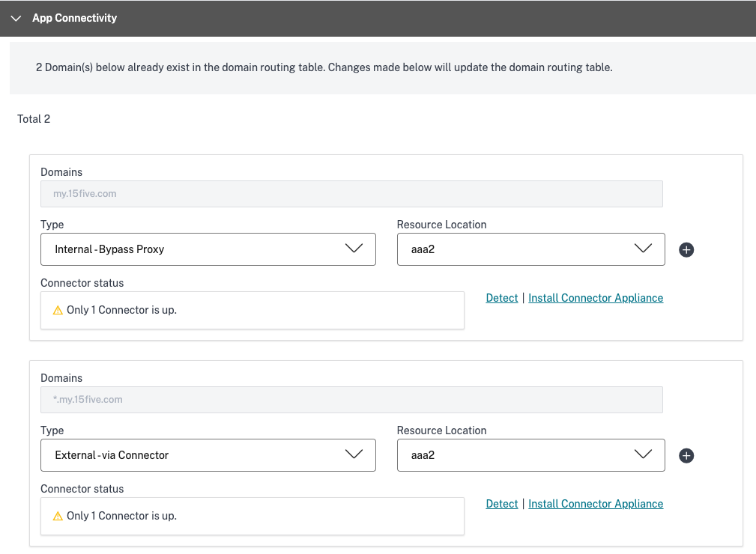
Task: Click Detect link under External - via Connector row
Action: (501, 504)
